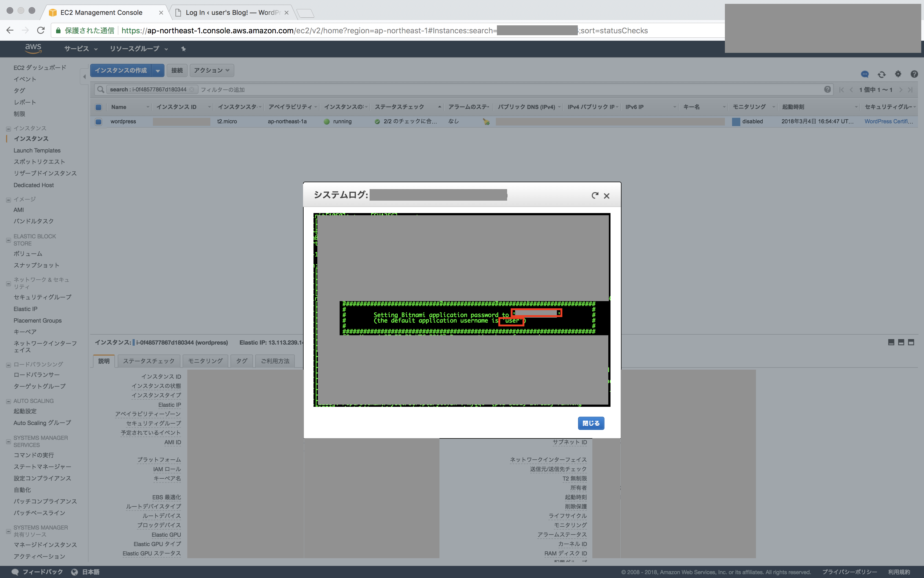This screenshot has width=924, height=578.
Task: Open the help question mark icon top right
Action: 914,74
